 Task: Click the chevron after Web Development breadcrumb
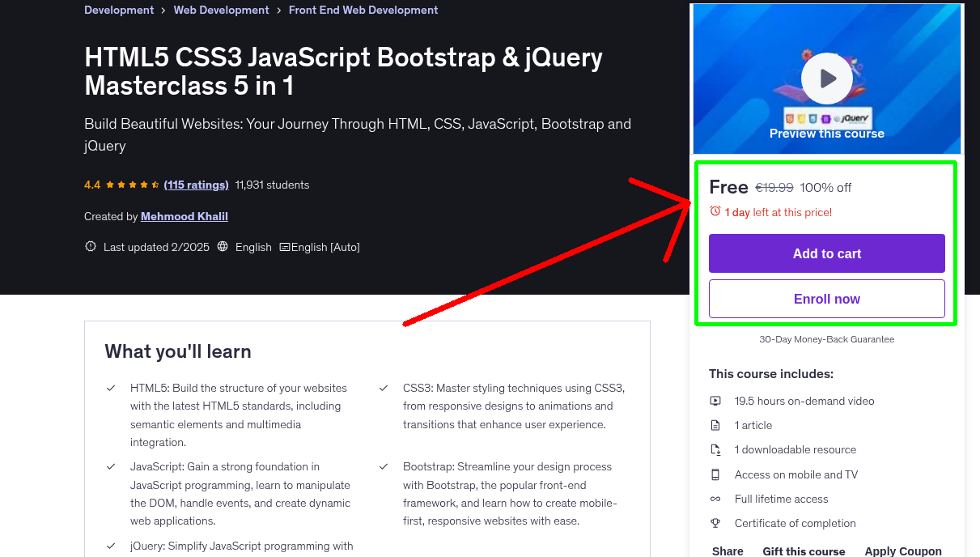click(279, 11)
